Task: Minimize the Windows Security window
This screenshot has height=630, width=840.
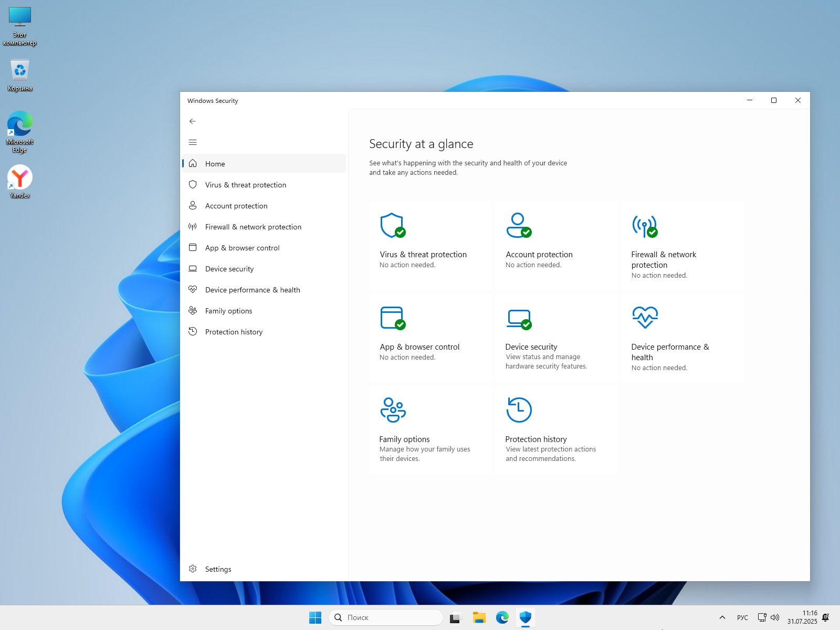Action: coord(750,100)
